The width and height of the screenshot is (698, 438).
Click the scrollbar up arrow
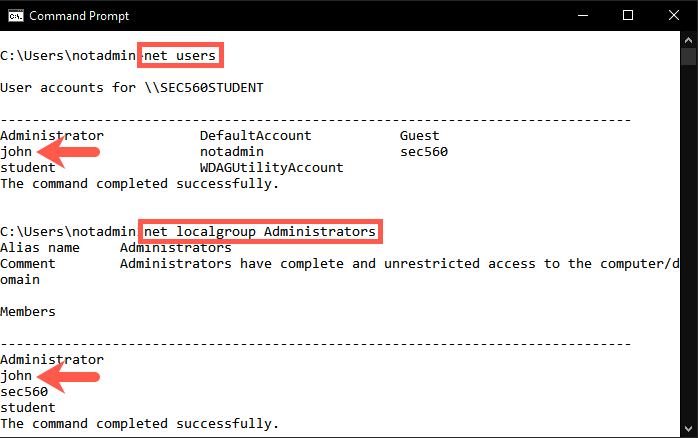689,39
